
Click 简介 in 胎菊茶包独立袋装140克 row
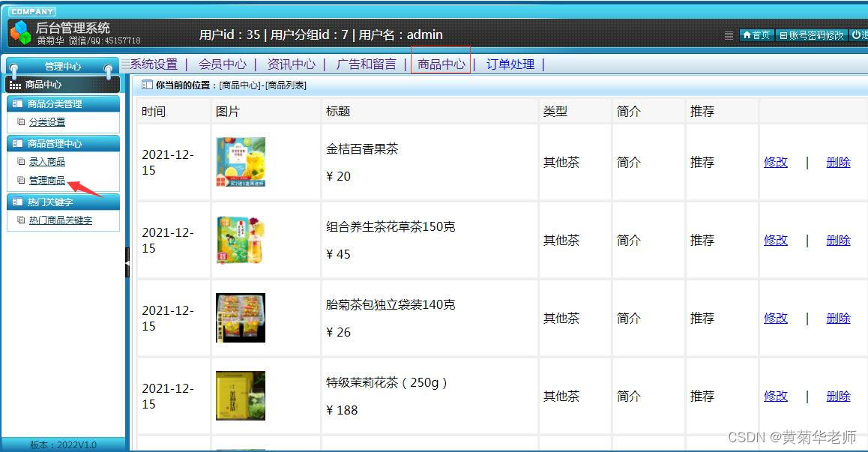pyautogui.click(x=628, y=319)
